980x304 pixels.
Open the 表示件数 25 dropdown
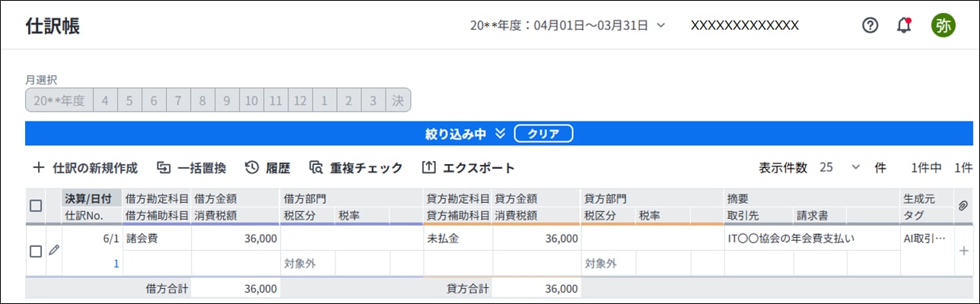[839, 168]
